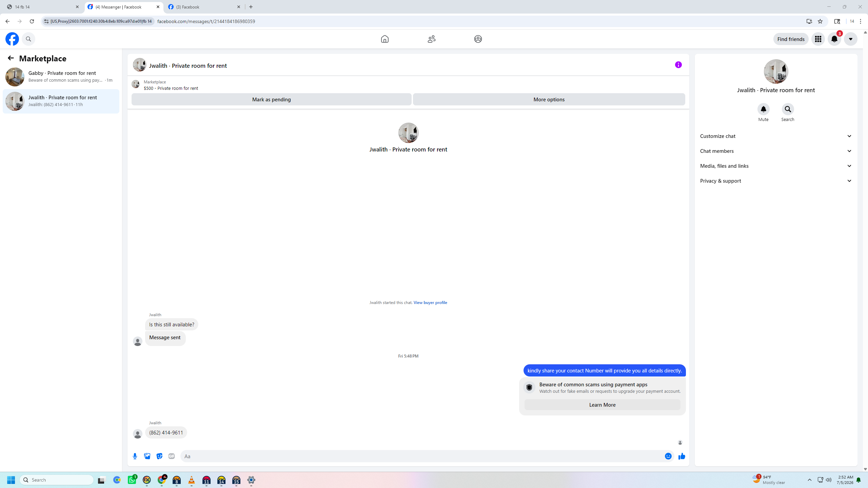Click the sent message about contact number
Screen dimensions: 868x488
[605, 371]
